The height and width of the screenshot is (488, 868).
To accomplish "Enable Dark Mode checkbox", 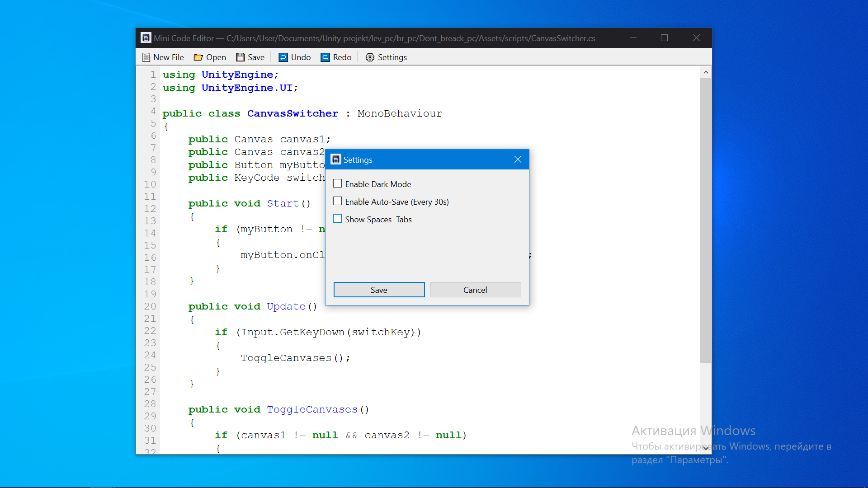I will click(x=337, y=183).
